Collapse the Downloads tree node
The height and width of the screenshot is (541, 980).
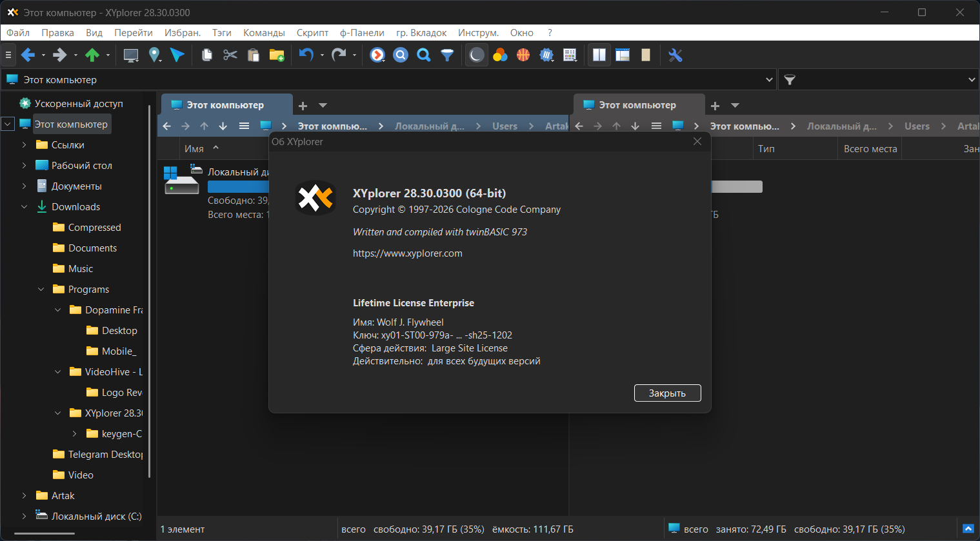pos(24,207)
